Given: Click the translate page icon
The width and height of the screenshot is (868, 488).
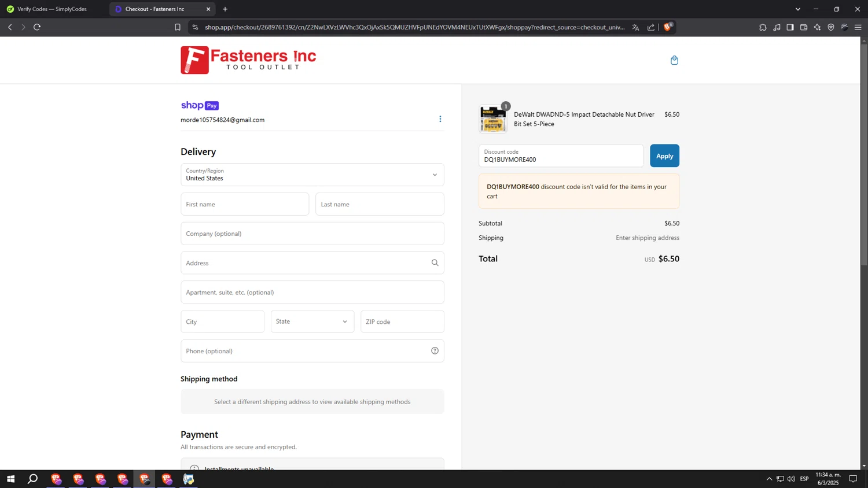Looking at the screenshot, I should [x=635, y=27].
